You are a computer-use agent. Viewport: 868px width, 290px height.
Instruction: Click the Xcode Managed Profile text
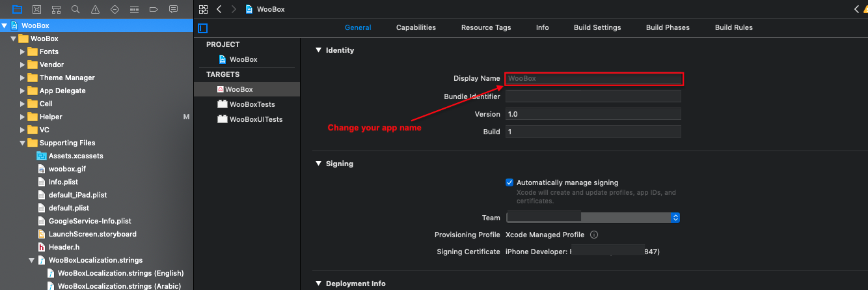coord(545,235)
